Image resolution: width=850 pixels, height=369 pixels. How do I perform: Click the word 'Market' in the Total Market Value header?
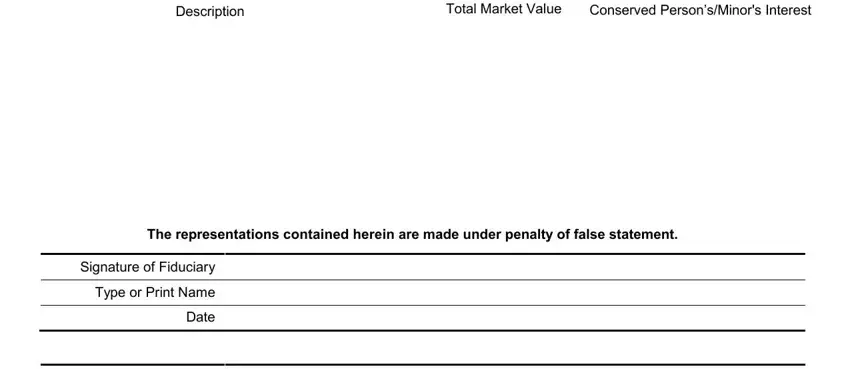coord(499,9)
